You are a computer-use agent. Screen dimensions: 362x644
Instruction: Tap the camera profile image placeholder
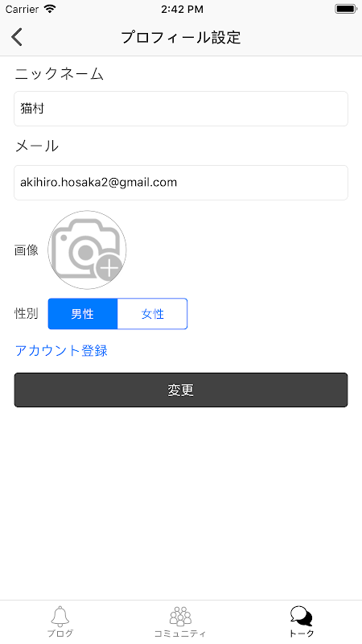(x=87, y=250)
